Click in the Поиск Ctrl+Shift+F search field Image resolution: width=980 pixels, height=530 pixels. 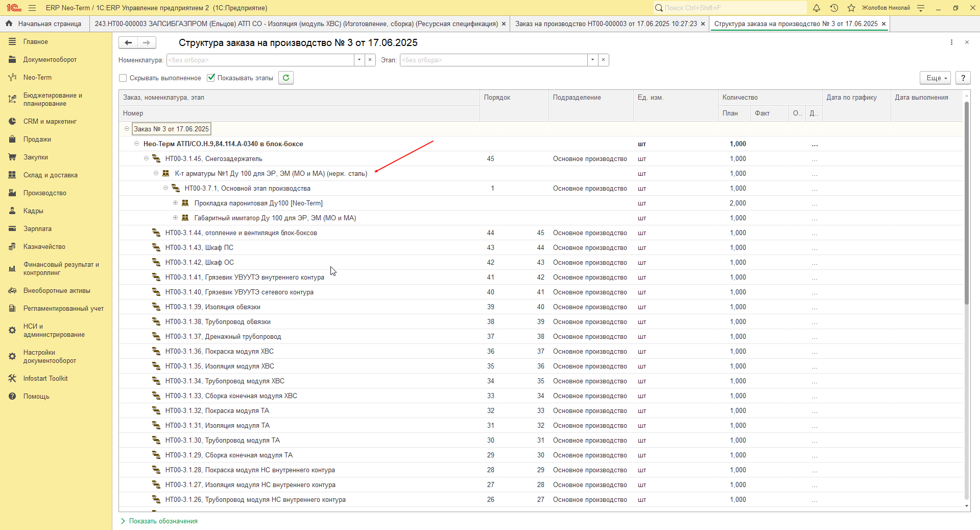[x=730, y=8]
